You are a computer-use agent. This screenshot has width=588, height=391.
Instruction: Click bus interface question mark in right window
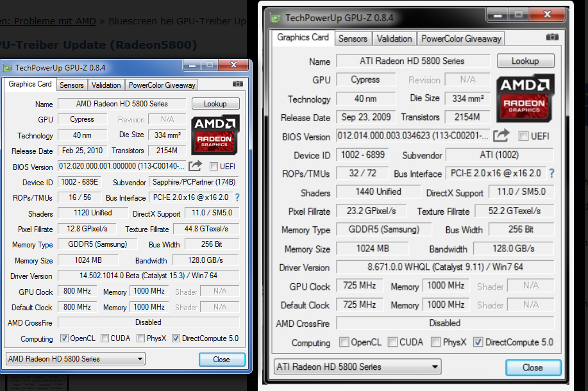[x=551, y=173]
